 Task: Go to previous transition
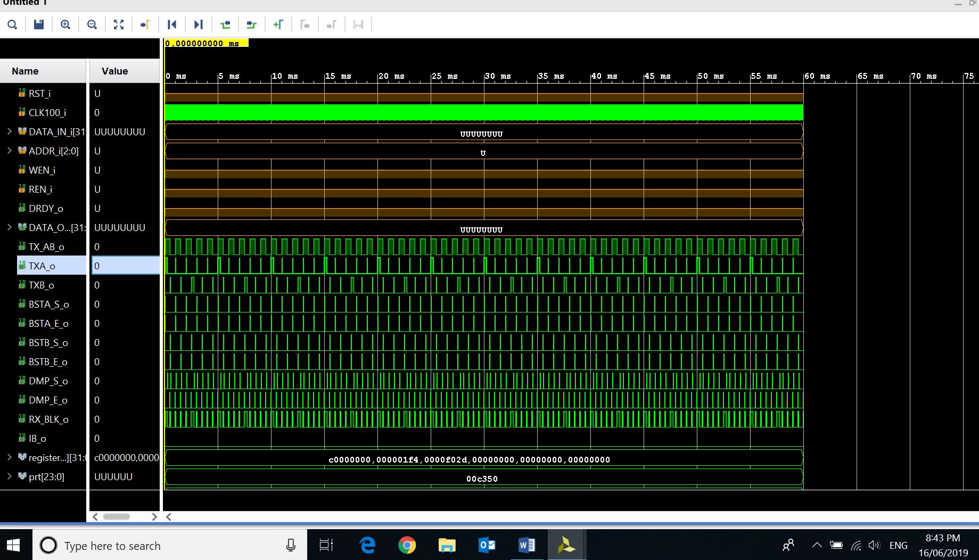click(x=225, y=24)
